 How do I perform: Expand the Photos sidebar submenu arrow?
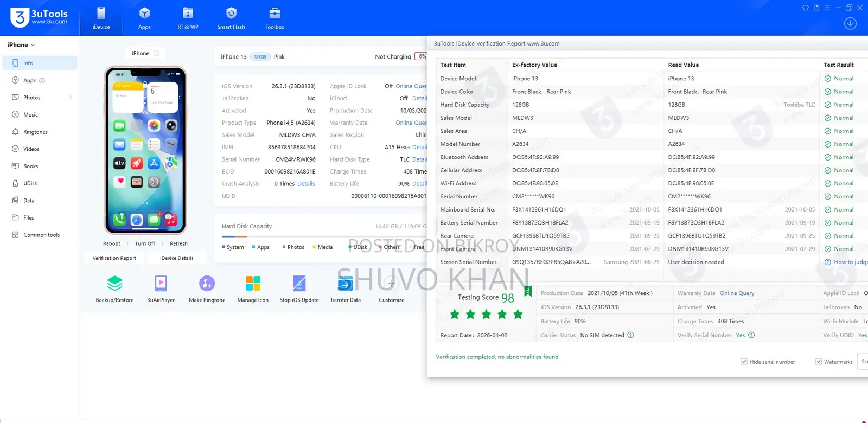(71, 98)
